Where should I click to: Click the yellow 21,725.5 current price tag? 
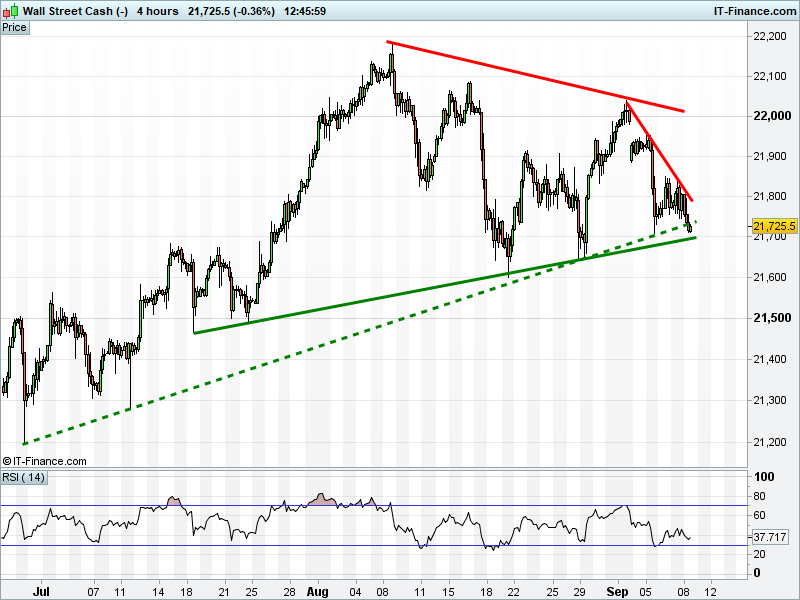point(774,226)
